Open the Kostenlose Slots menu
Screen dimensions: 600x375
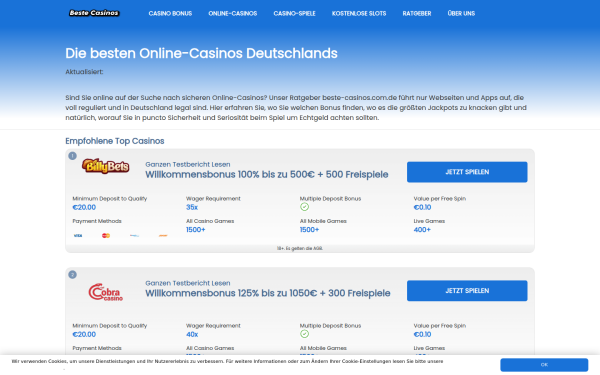[359, 13]
